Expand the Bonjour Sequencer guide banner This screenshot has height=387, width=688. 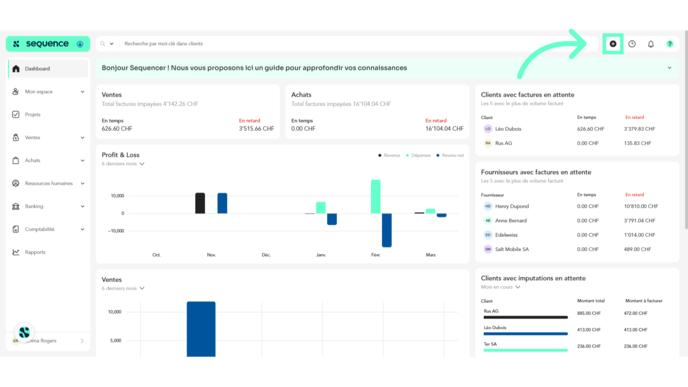tap(669, 68)
